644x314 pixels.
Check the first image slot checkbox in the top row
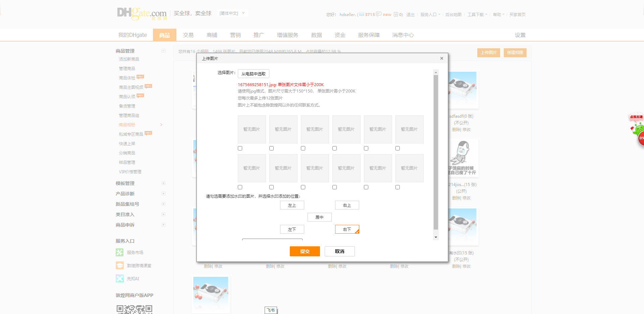(240, 148)
